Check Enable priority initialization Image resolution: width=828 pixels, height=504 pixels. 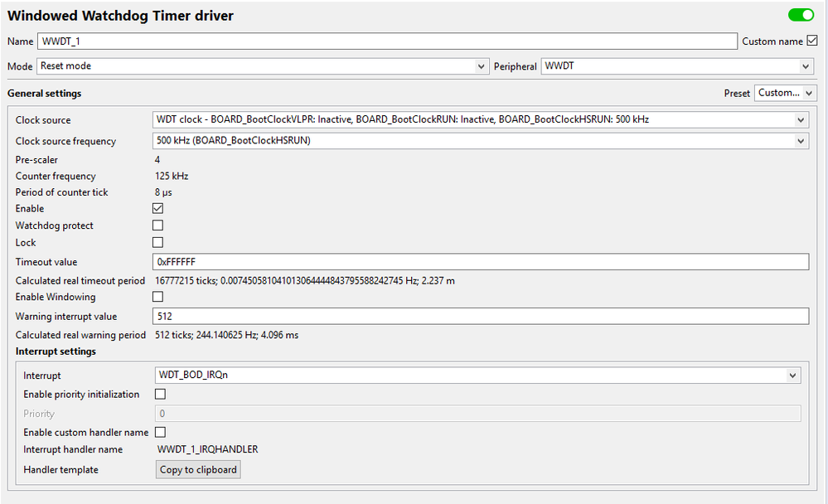(160, 395)
